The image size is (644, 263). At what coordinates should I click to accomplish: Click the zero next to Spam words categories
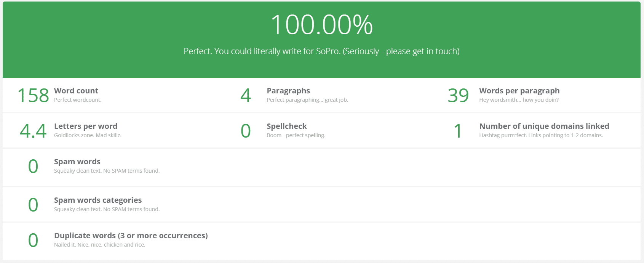click(x=33, y=205)
